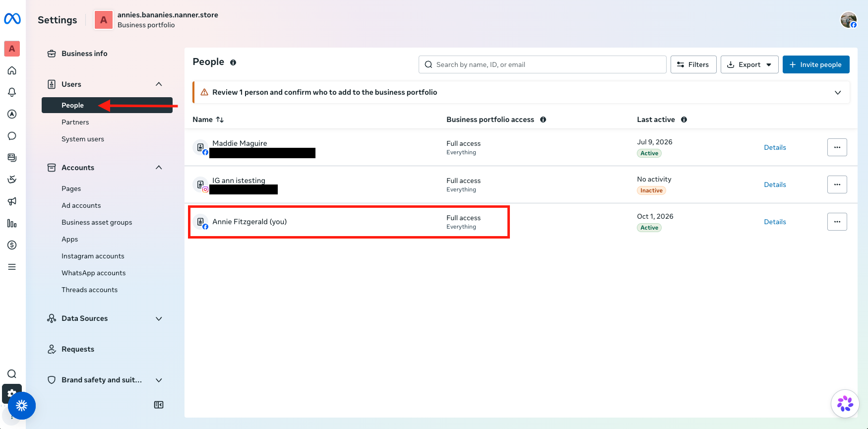The height and width of the screenshot is (429, 868).
Task: Click the Invite people button
Action: pos(816,64)
